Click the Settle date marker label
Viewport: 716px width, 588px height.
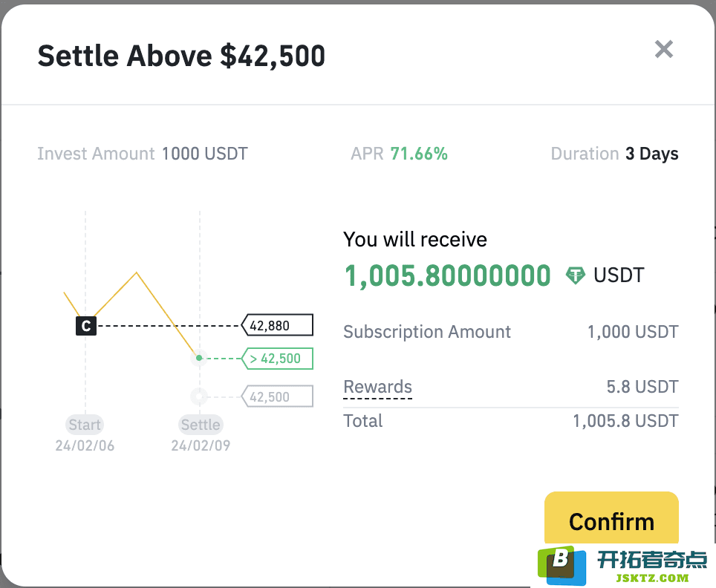[201, 425]
